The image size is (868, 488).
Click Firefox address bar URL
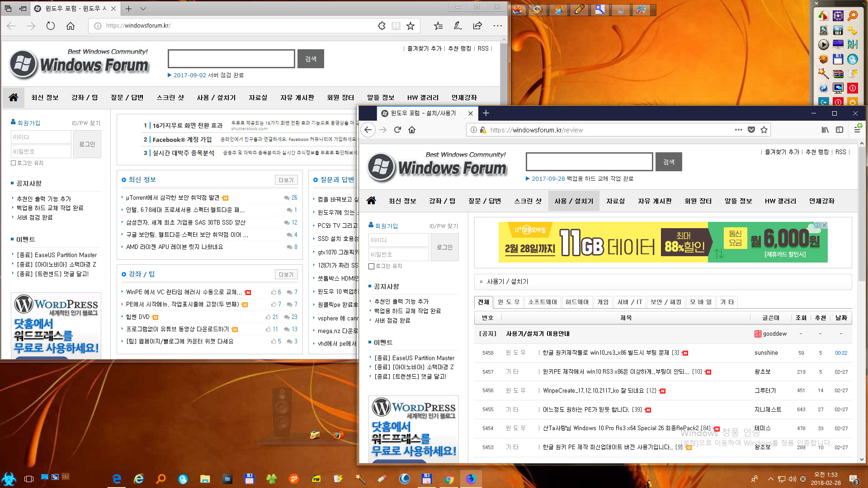536,130
